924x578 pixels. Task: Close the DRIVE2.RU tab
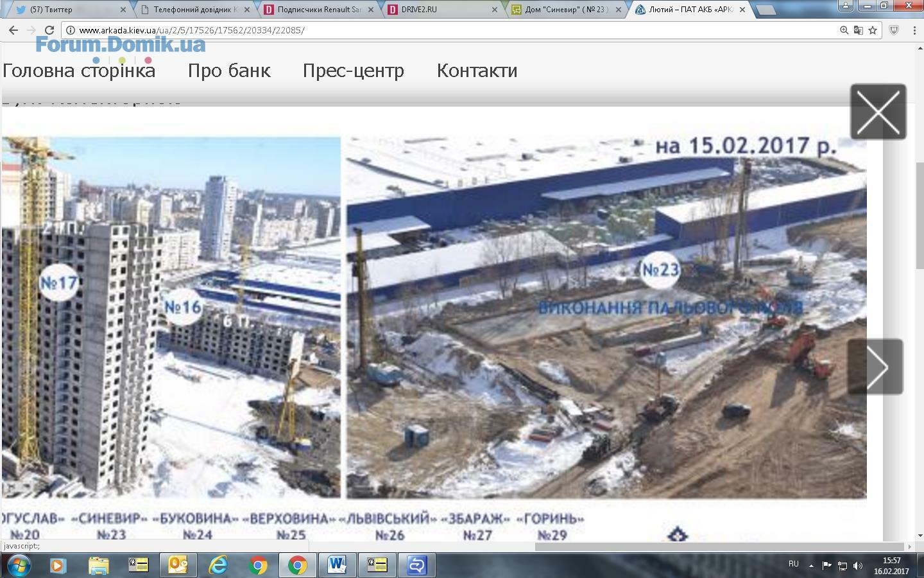point(495,10)
